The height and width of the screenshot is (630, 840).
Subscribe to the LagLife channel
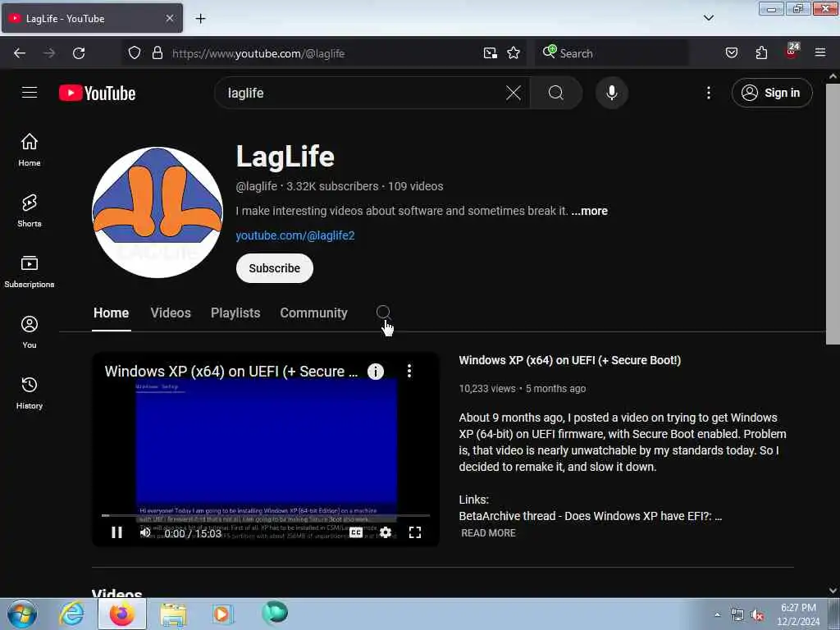point(274,268)
